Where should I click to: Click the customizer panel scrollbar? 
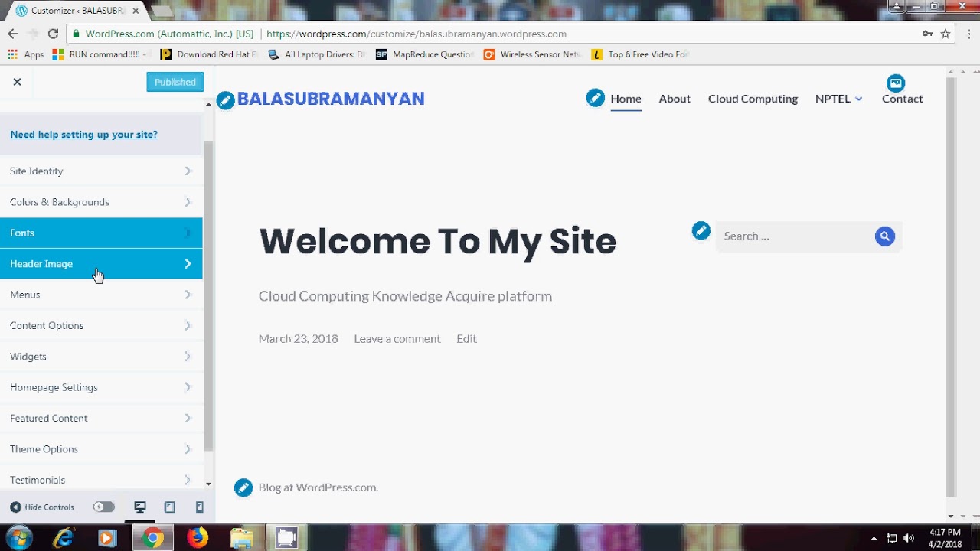pos(208,295)
